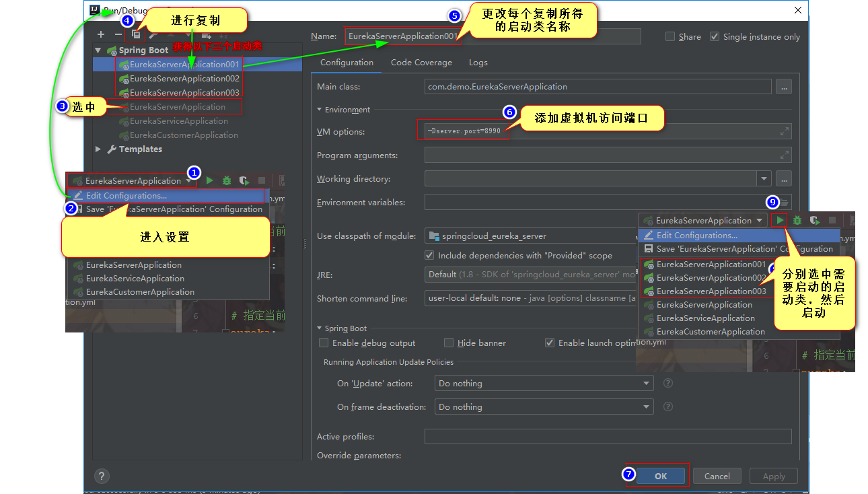Image resolution: width=868 pixels, height=494 pixels.
Task: Toggle the Share checkbox
Action: click(x=670, y=37)
